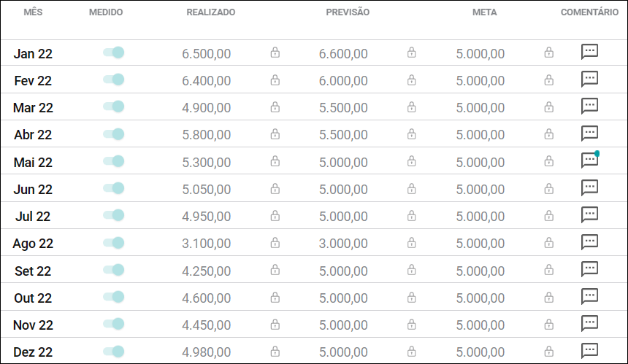The width and height of the screenshot is (628, 364).
Task: Click the Previsão column header
Action: 348,12
